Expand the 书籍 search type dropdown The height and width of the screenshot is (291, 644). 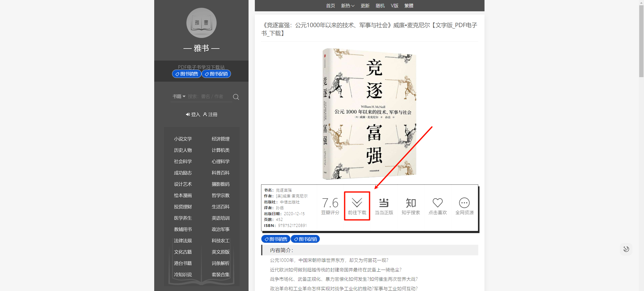click(x=179, y=96)
